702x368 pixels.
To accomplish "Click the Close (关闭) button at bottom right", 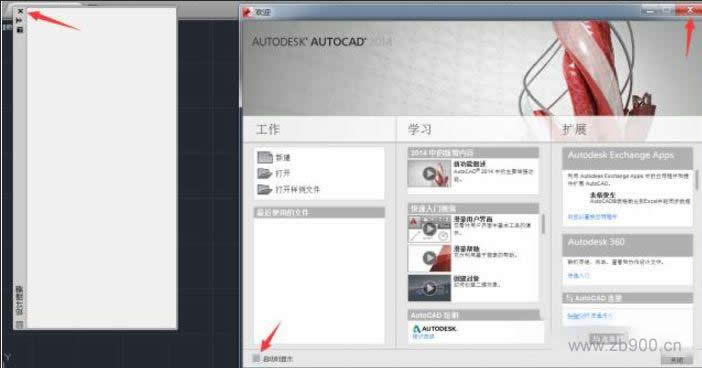I will [676, 359].
